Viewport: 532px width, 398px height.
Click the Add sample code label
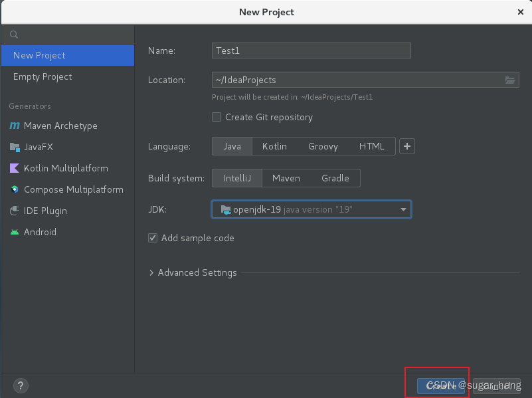tap(197, 238)
